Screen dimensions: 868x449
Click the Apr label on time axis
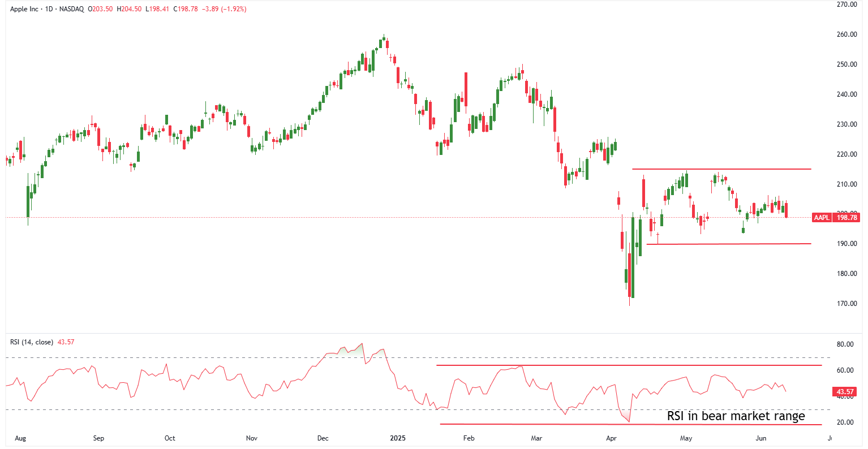(x=611, y=438)
